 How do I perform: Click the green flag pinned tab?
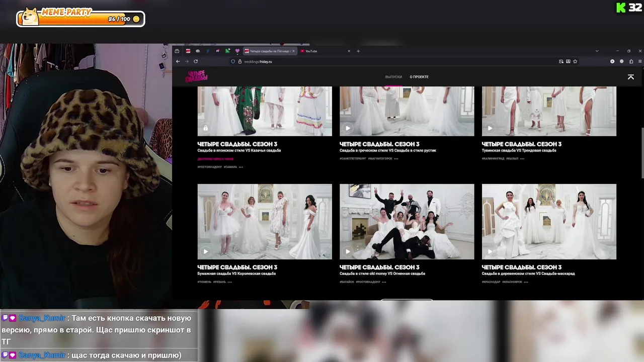pos(227,51)
